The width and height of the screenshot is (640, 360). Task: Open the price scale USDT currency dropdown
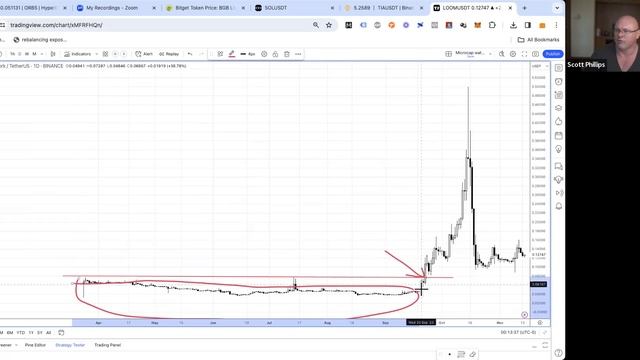click(540, 66)
